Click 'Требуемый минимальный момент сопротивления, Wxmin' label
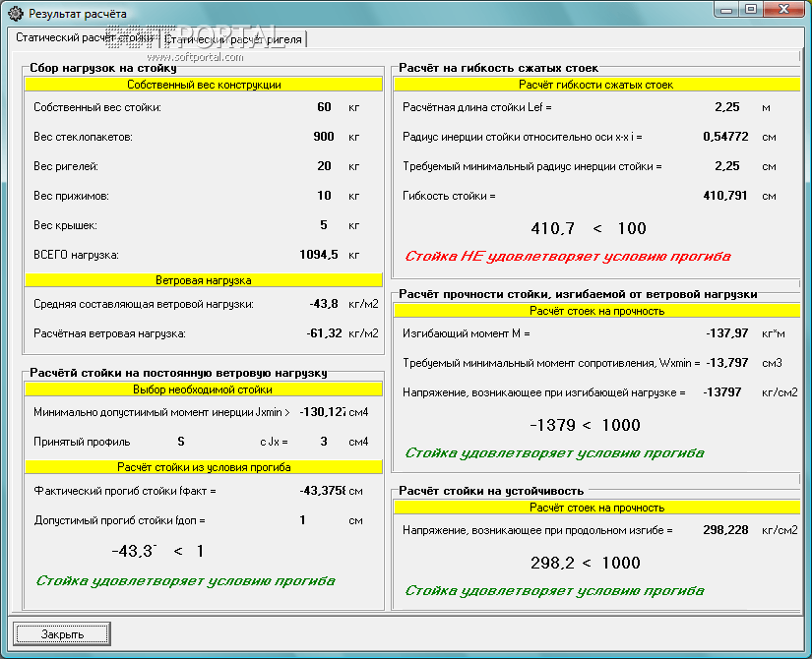The height and width of the screenshot is (659, 812). [x=551, y=363]
